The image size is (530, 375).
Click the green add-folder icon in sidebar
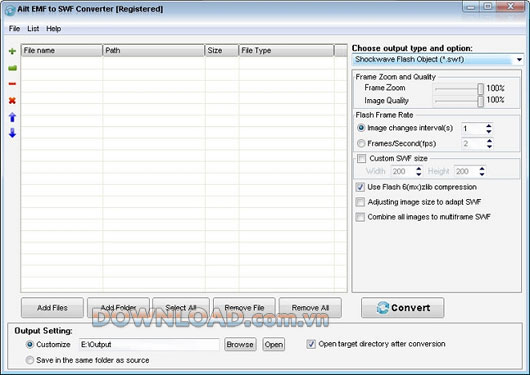tap(12, 68)
